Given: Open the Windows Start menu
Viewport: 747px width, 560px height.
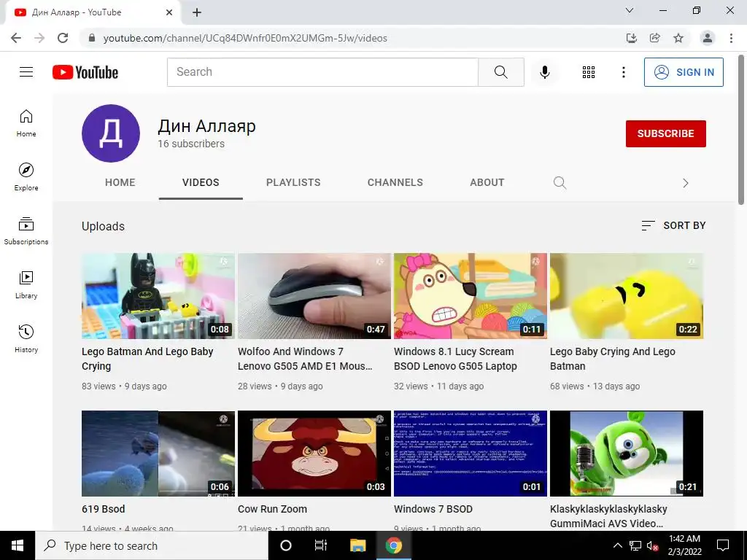Looking at the screenshot, I should [x=18, y=545].
